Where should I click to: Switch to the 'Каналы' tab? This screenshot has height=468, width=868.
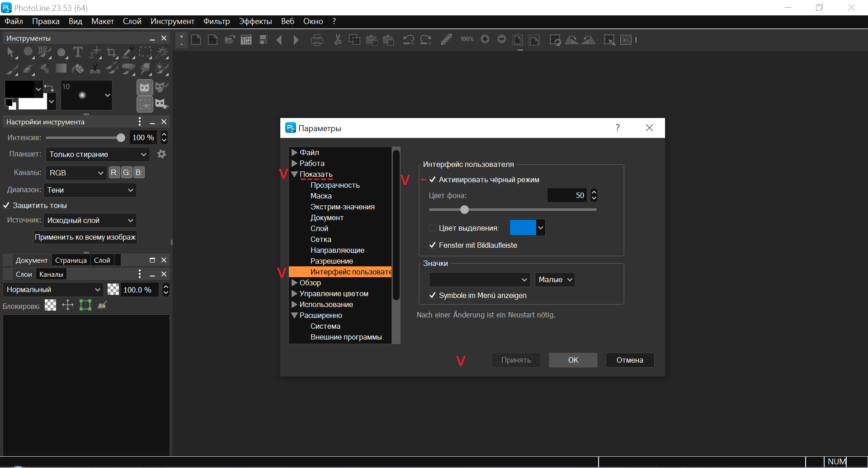(51, 274)
